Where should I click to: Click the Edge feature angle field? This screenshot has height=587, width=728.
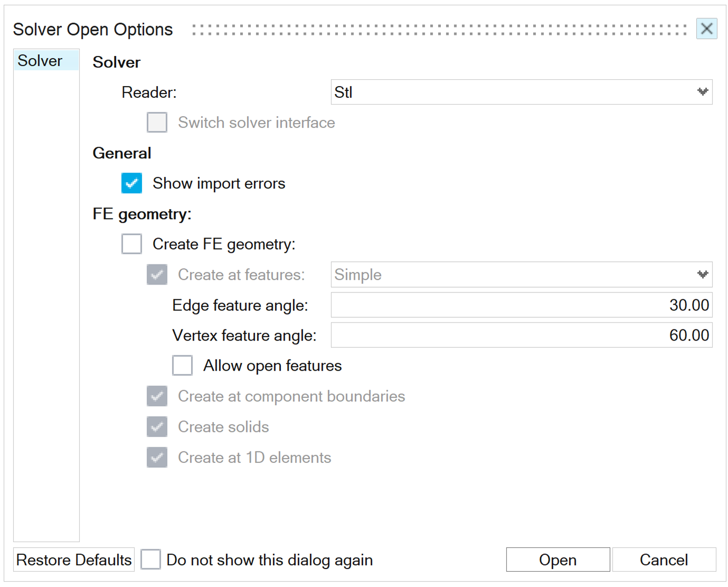click(521, 305)
